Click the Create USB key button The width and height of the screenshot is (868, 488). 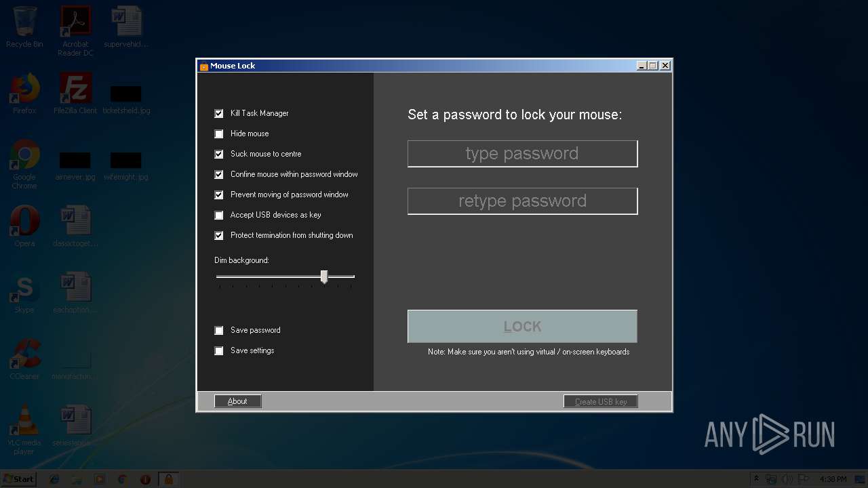601,401
